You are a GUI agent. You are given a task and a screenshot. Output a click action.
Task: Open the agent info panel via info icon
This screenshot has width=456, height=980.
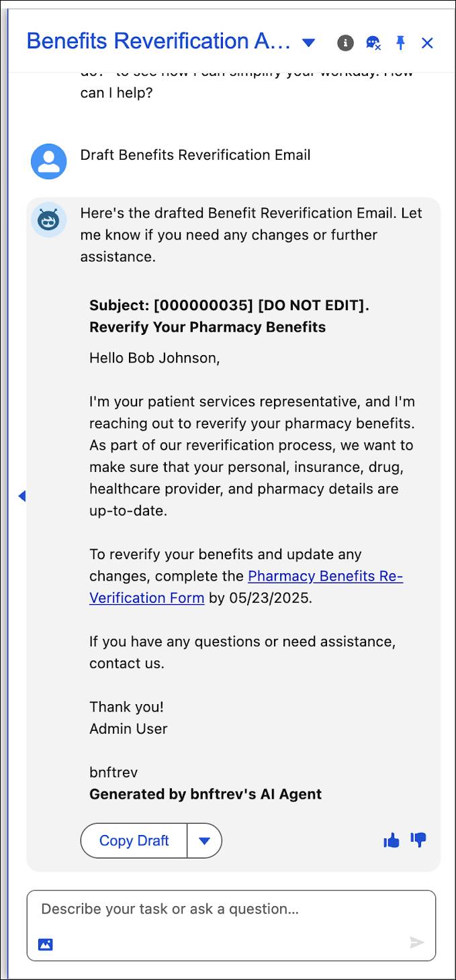point(345,42)
